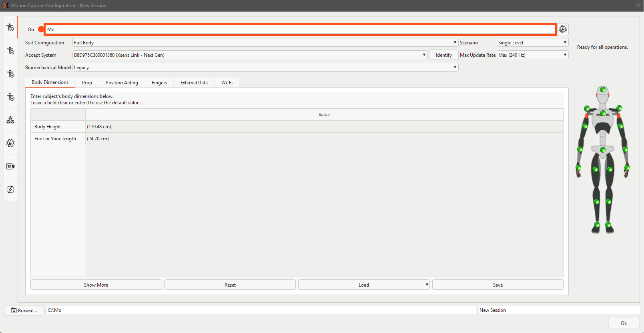This screenshot has width=644, height=333.
Task: Select the Foot or Shoe length value (24.70 cm)
Action: (324, 139)
